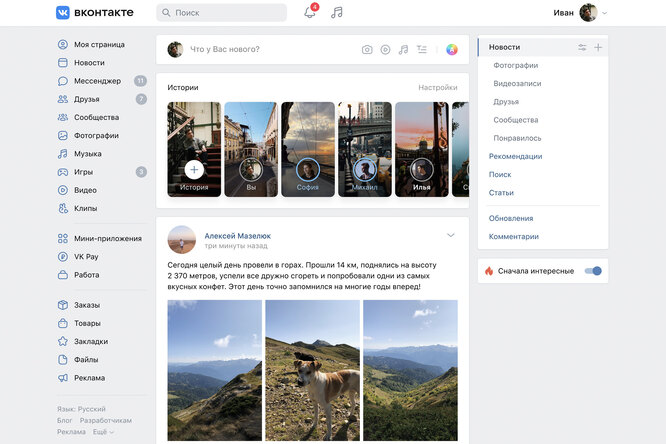Open Алексей Мазелюк profile link
The width and height of the screenshot is (666, 444).
click(237, 236)
